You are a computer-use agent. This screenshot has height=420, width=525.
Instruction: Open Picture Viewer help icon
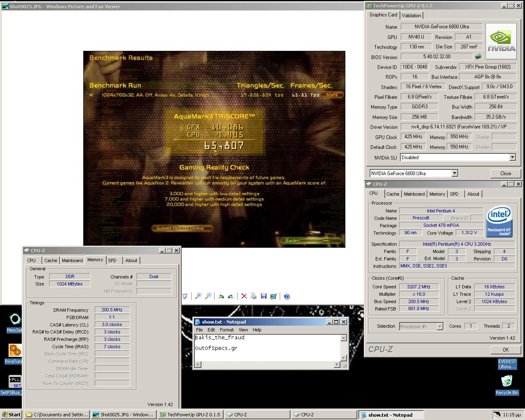[287, 296]
